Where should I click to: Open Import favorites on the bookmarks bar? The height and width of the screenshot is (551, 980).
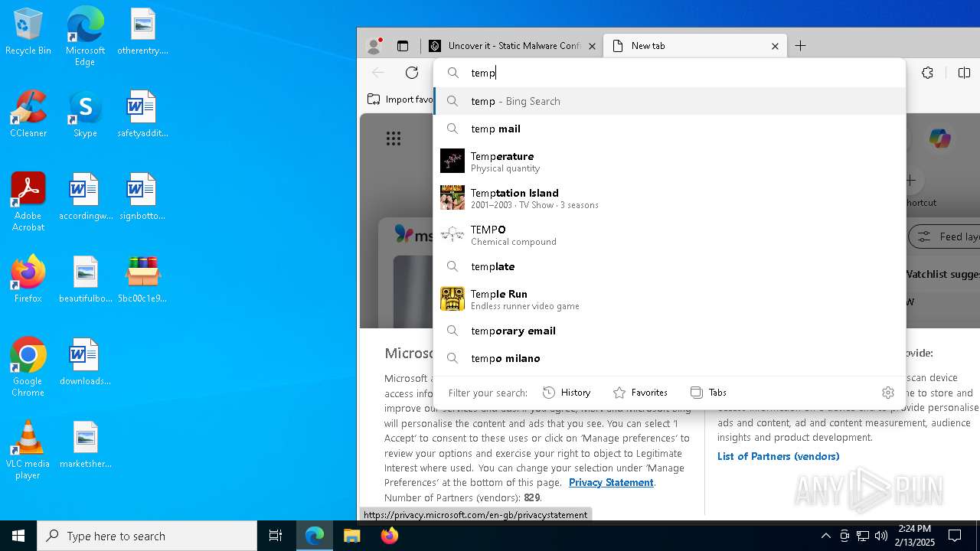click(x=400, y=99)
